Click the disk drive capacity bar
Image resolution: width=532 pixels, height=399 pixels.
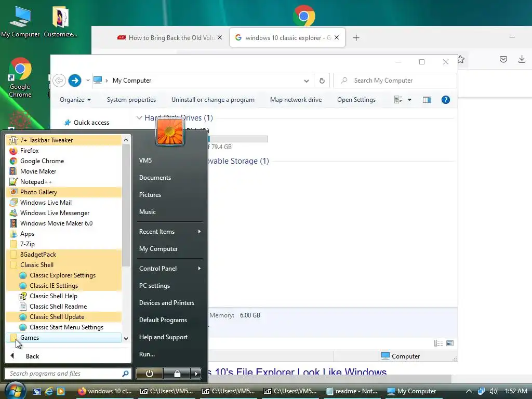[238, 139]
